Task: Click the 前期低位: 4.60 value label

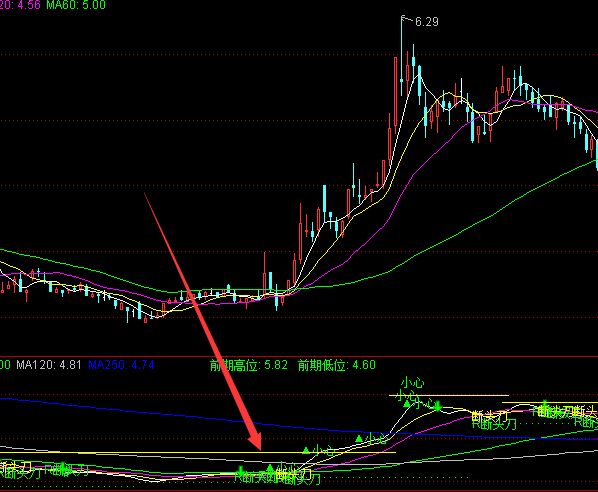Action: pyautogui.click(x=336, y=365)
